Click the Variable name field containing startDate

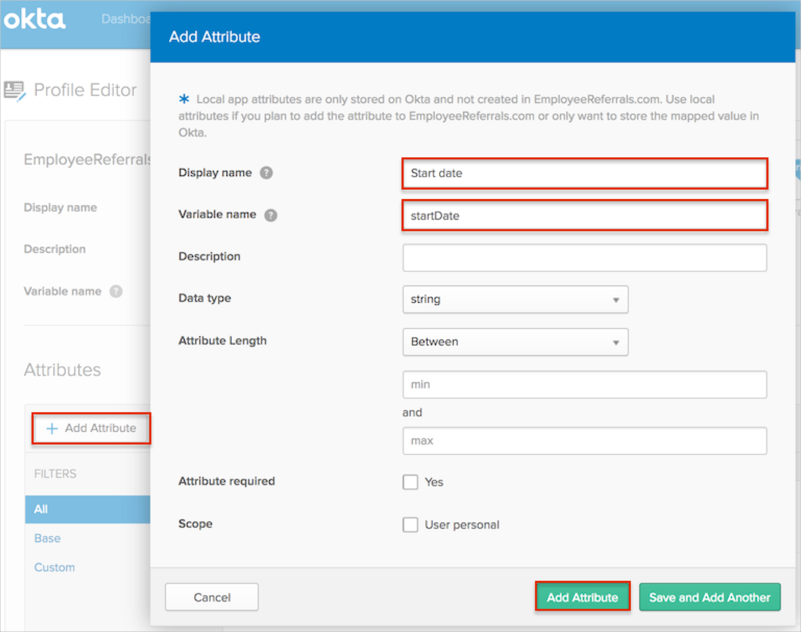[x=584, y=215]
